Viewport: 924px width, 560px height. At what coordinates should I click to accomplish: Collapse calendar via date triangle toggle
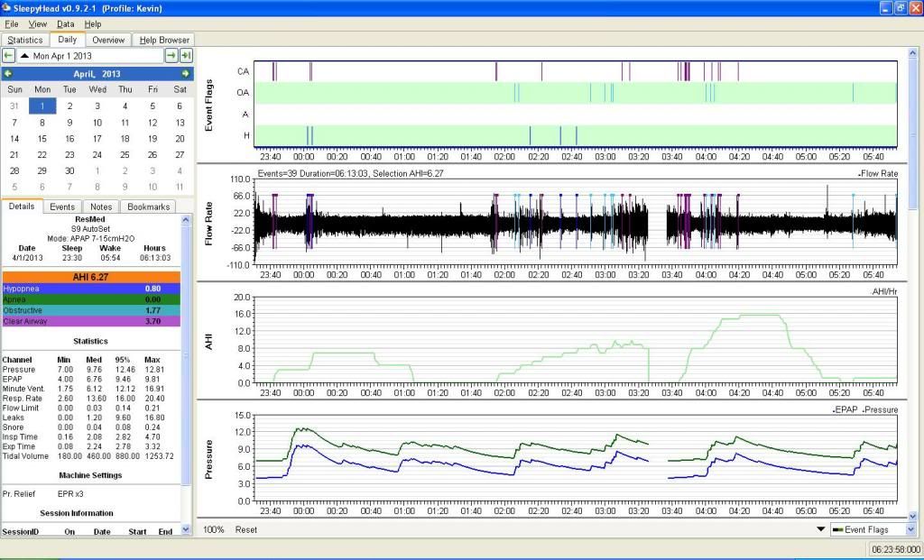24,55
